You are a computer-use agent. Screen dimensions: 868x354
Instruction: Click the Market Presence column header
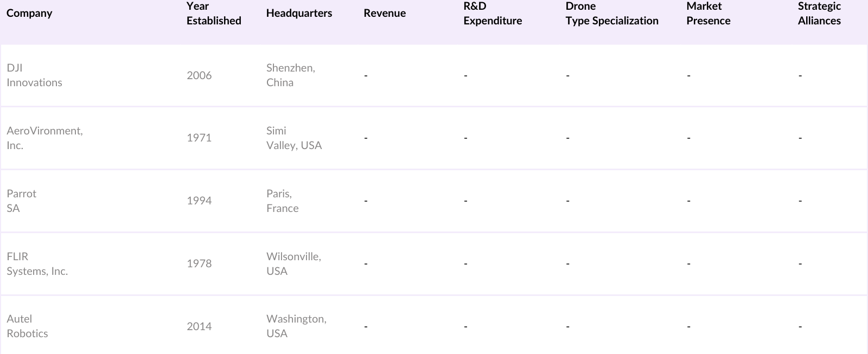[708, 14]
